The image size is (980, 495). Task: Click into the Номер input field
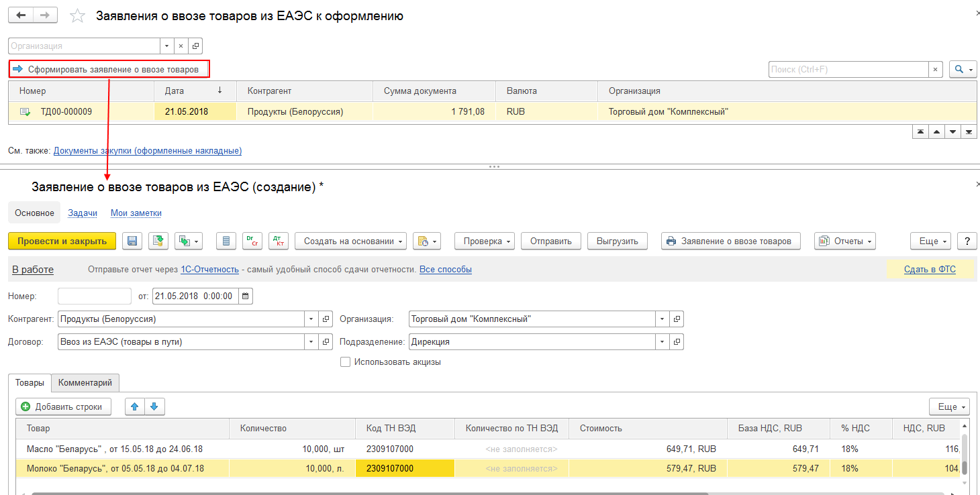(95, 296)
